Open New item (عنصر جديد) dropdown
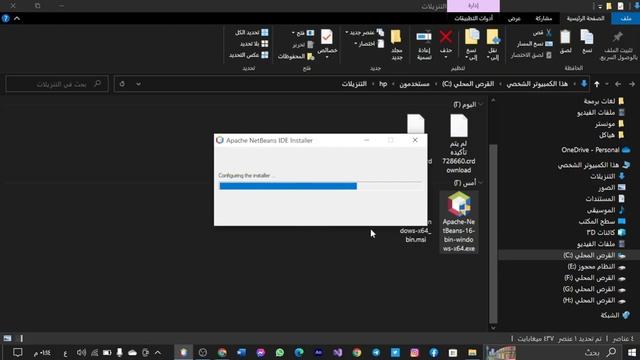Screen dimensions: 640x360 [x=364, y=32]
